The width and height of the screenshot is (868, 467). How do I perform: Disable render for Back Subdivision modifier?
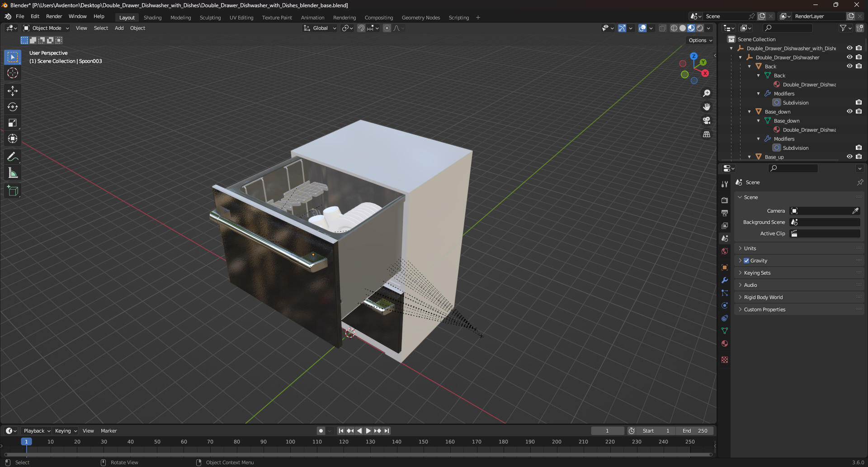tap(859, 102)
